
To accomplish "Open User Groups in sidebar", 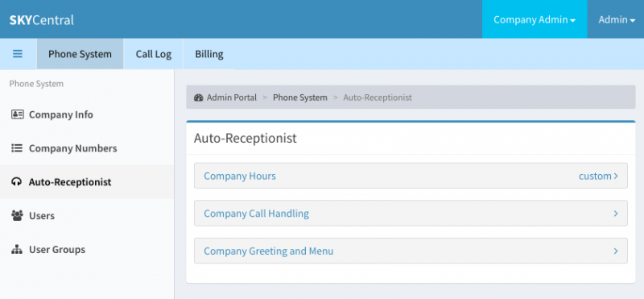I will [x=87, y=249].
